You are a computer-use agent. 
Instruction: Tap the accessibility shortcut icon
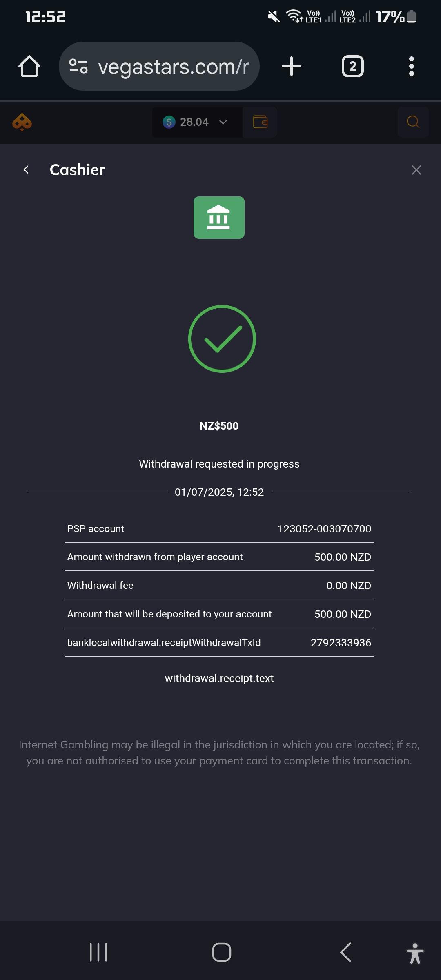pos(415,953)
